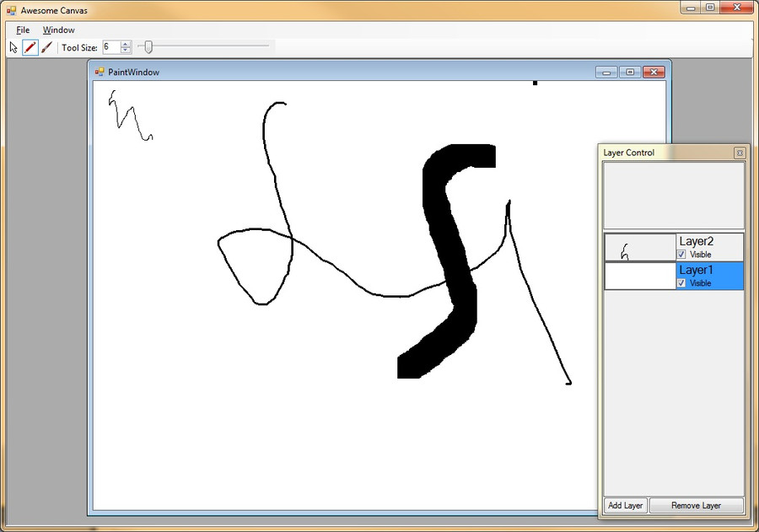Open the Window menu
759x532 pixels.
tap(58, 30)
